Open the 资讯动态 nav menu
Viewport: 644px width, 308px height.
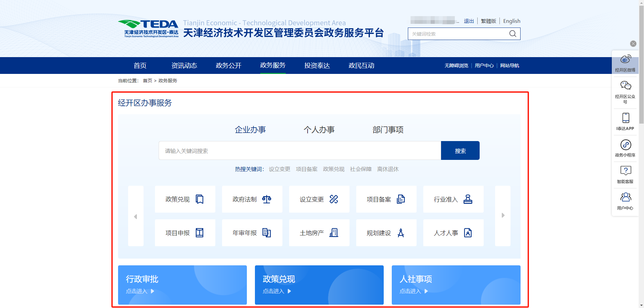184,65
